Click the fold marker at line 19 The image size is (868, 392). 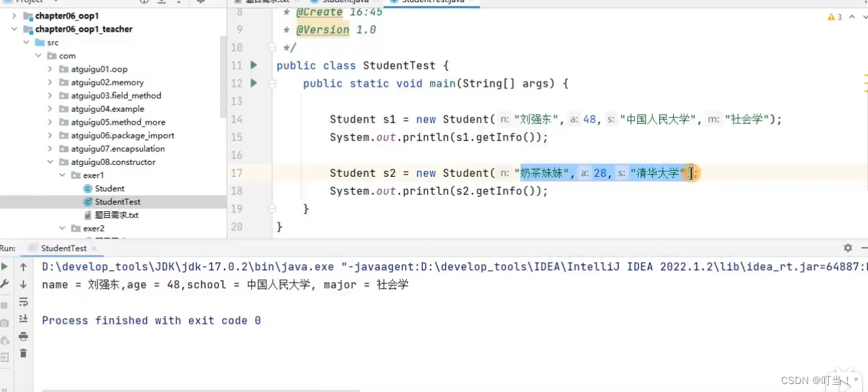pos(272,209)
